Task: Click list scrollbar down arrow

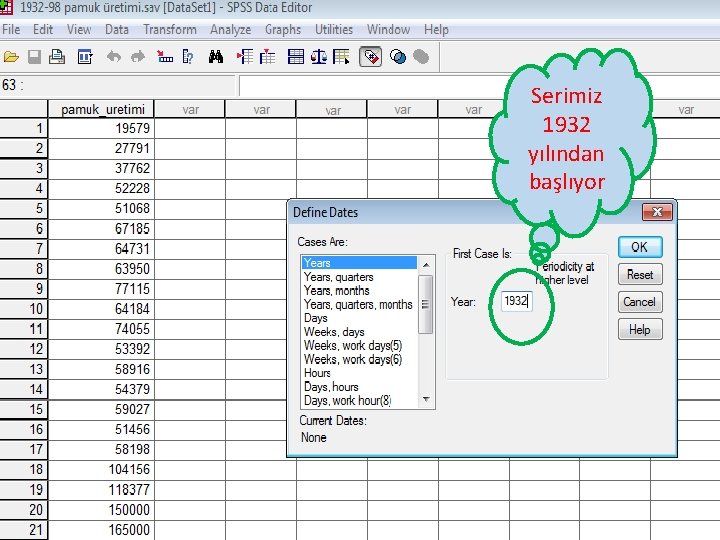Action: click(x=426, y=399)
